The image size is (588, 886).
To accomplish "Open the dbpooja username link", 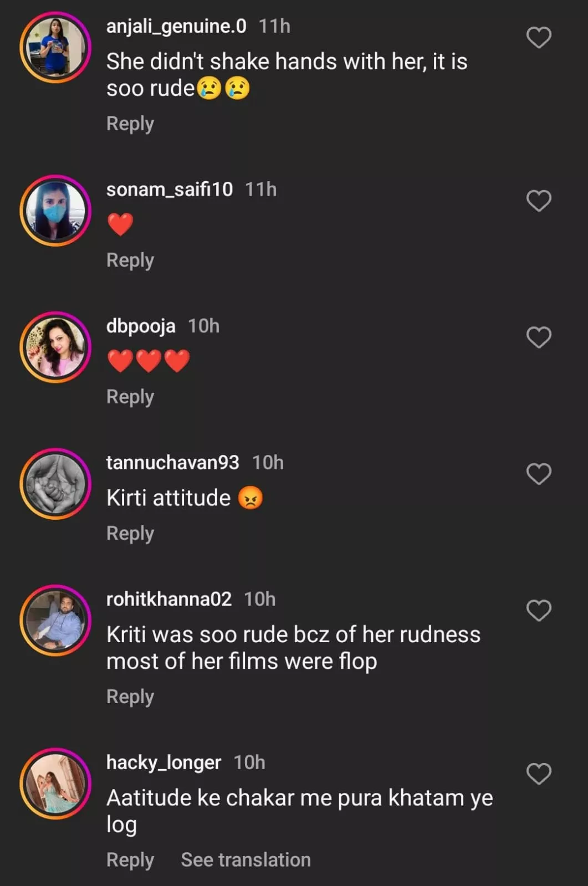I will pyautogui.click(x=141, y=326).
